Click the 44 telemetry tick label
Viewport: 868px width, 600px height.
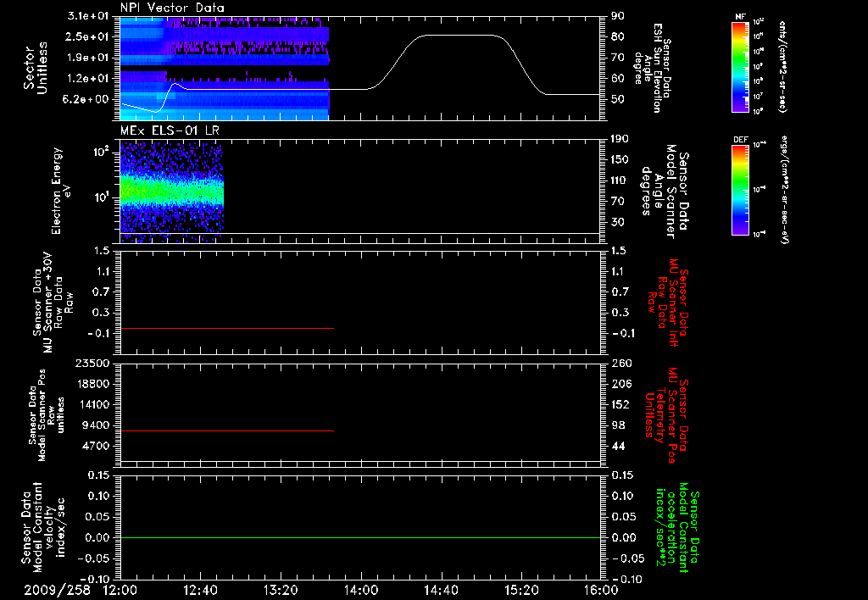tap(618, 446)
